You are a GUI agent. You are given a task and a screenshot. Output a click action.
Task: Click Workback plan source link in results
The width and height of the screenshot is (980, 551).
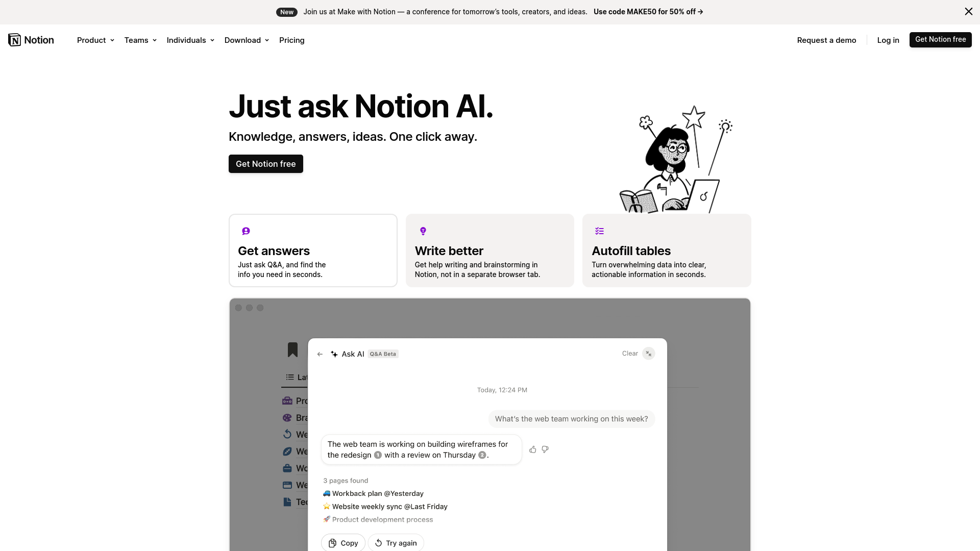(x=373, y=493)
